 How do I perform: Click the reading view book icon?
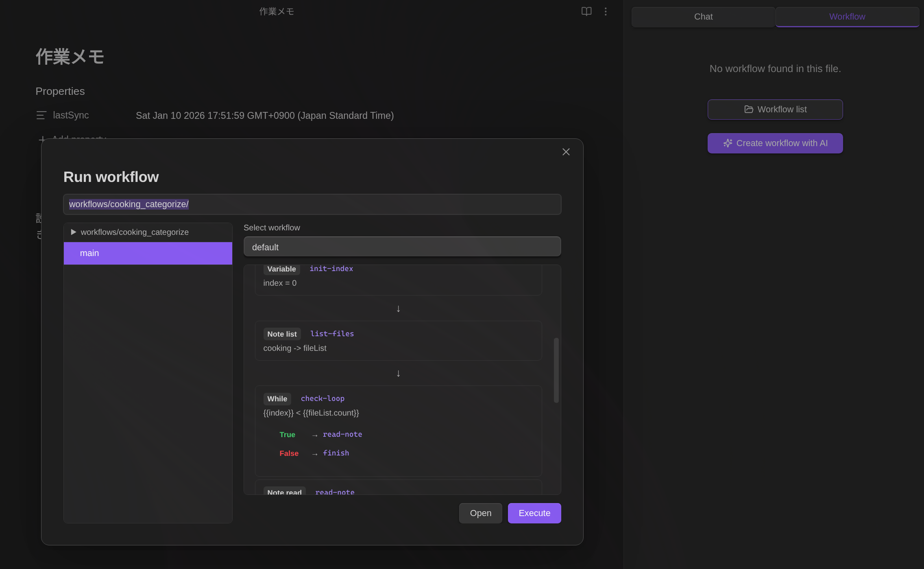coord(586,11)
